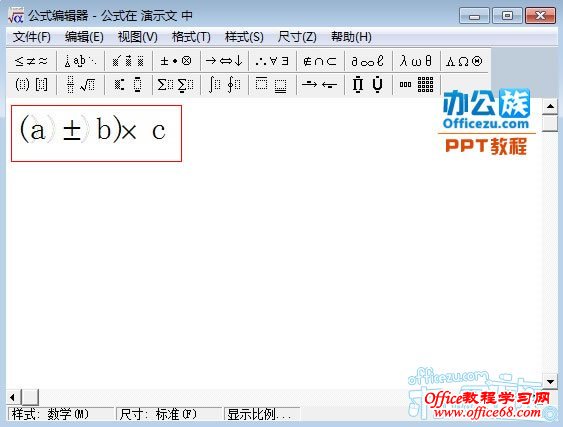This screenshot has height=427, width=563.
Task: Open the lowercase Greek letters palette (λωθ)
Action: point(416,61)
